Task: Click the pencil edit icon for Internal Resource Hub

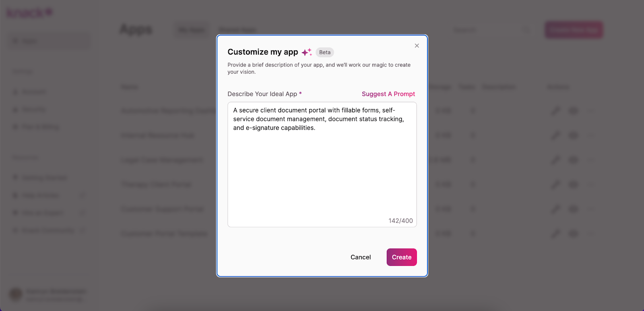Action: click(555, 135)
